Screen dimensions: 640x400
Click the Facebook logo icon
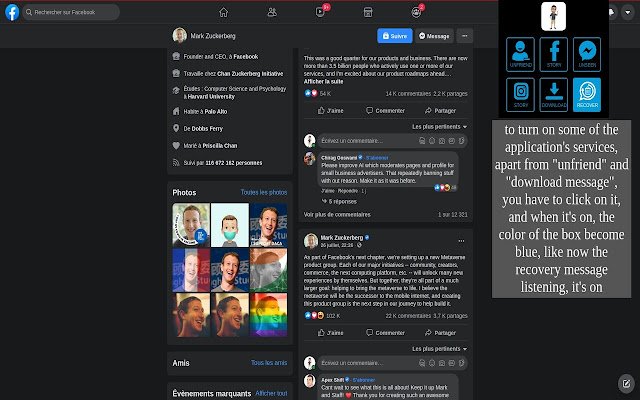[12, 12]
